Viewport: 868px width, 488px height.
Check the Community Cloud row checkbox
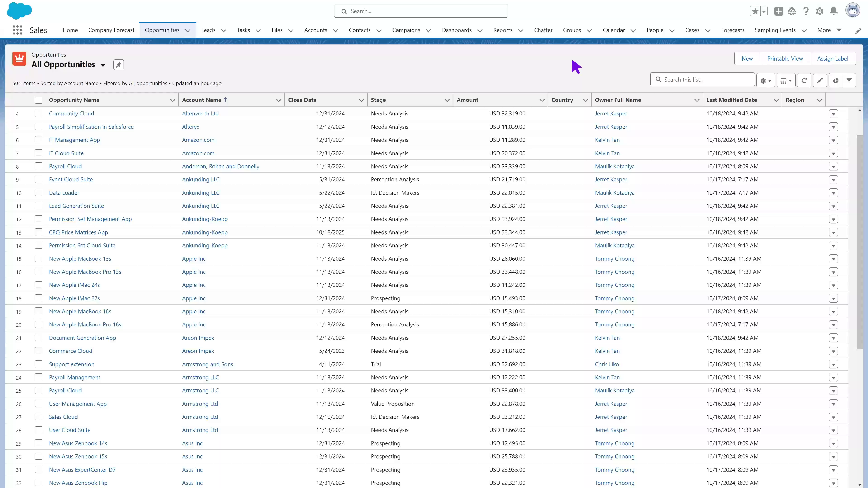(38, 113)
